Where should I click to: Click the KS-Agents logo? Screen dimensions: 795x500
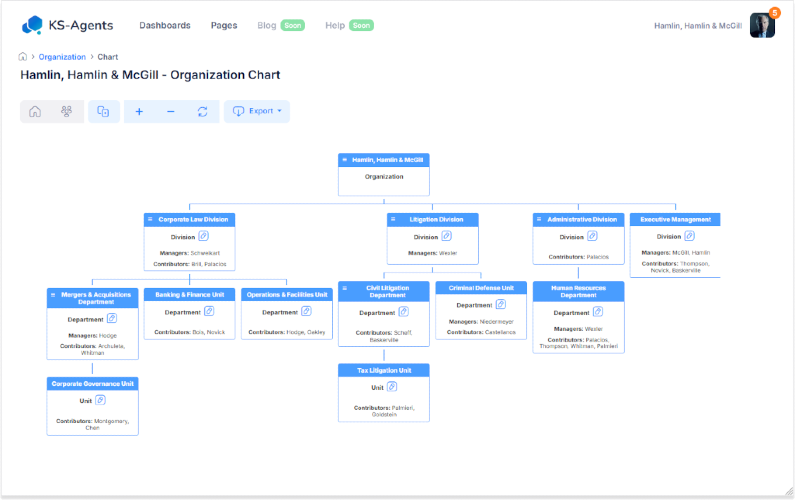point(67,25)
